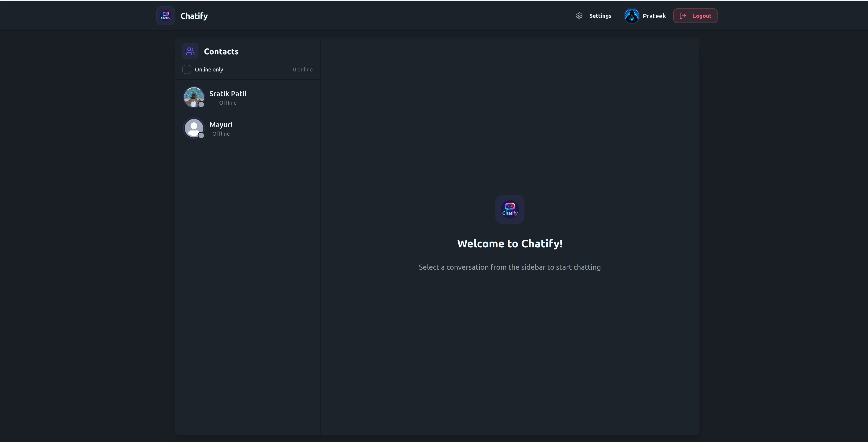Image resolution: width=868 pixels, height=442 pixels.
Task: Enable the Online only checkbox
Action: coord(187,69)
